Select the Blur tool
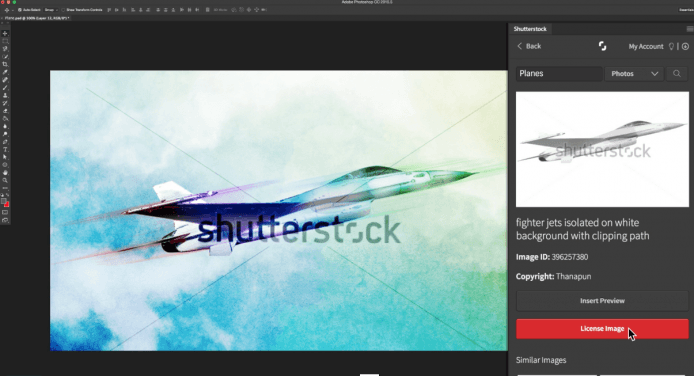 click(x=5, y=126)
